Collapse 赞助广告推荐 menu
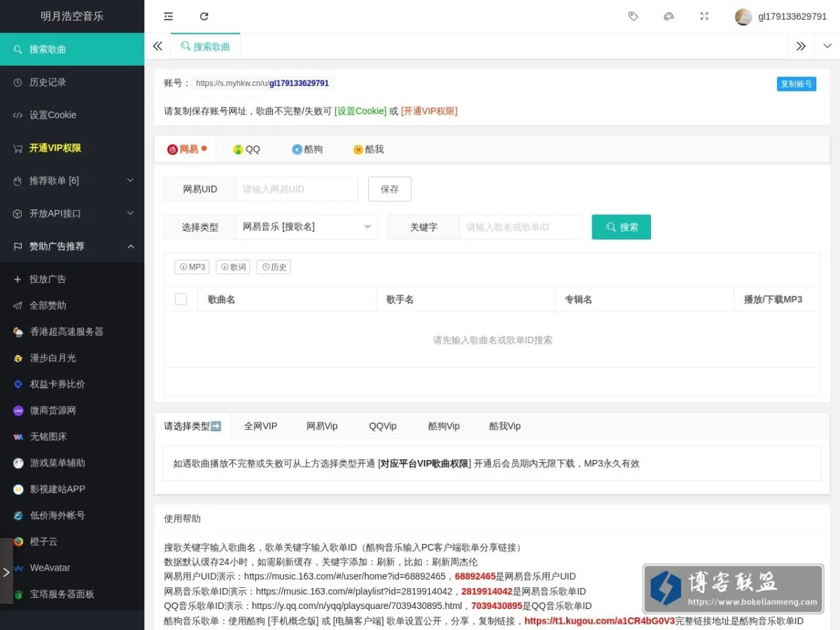This screenshot has width=840, height=630. 72,246
